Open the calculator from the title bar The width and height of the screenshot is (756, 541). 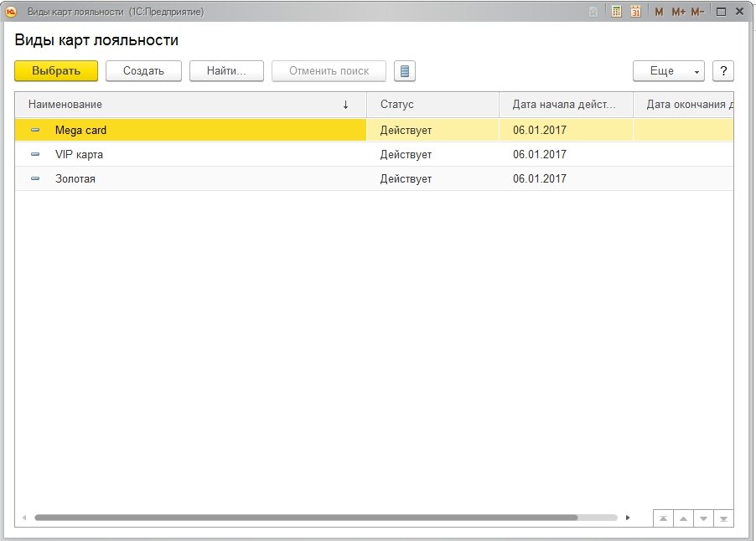617,12
